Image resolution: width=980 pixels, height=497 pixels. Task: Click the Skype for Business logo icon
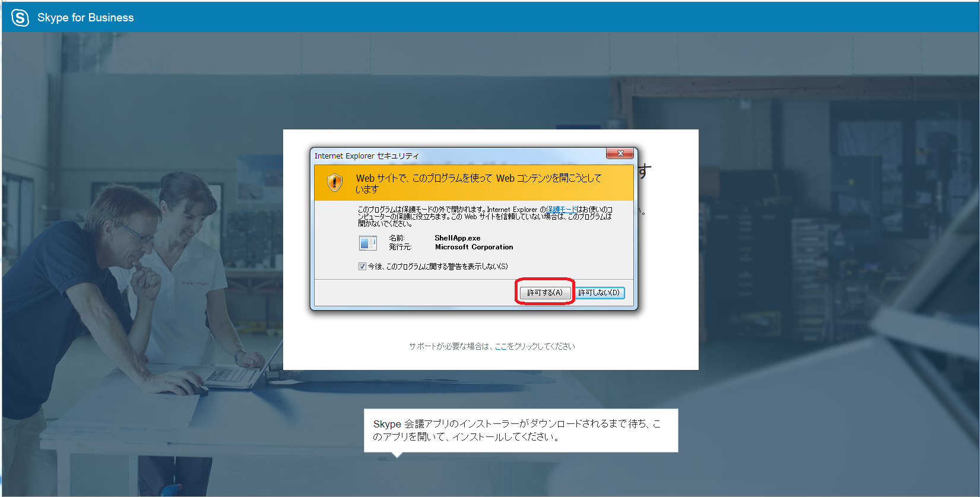coord(20,18)
